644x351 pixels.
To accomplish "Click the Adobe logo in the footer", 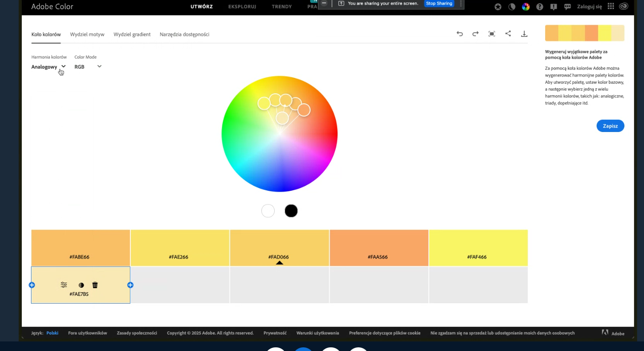I will (613, 333).
